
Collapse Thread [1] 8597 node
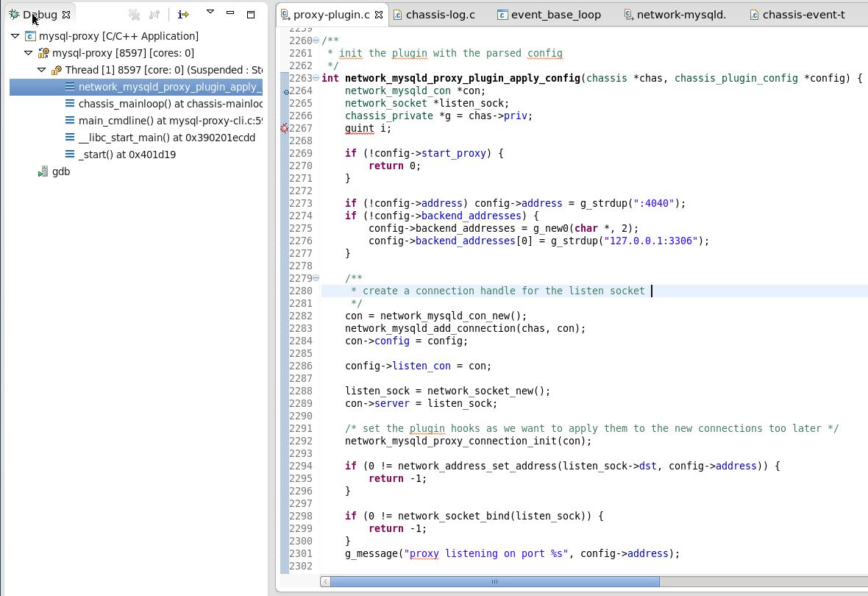pyautogui.click(x=41, y=70)
